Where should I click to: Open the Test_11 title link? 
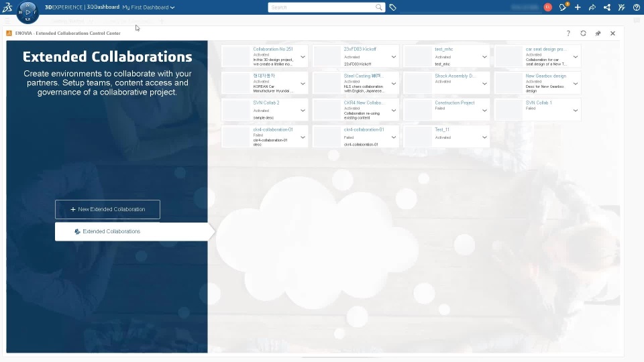click(442, 129)
